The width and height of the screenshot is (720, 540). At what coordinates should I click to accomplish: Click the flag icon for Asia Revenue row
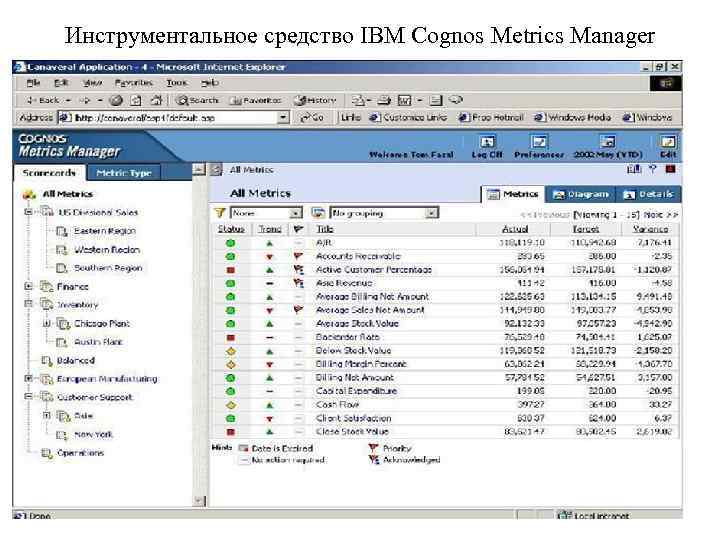298,283
